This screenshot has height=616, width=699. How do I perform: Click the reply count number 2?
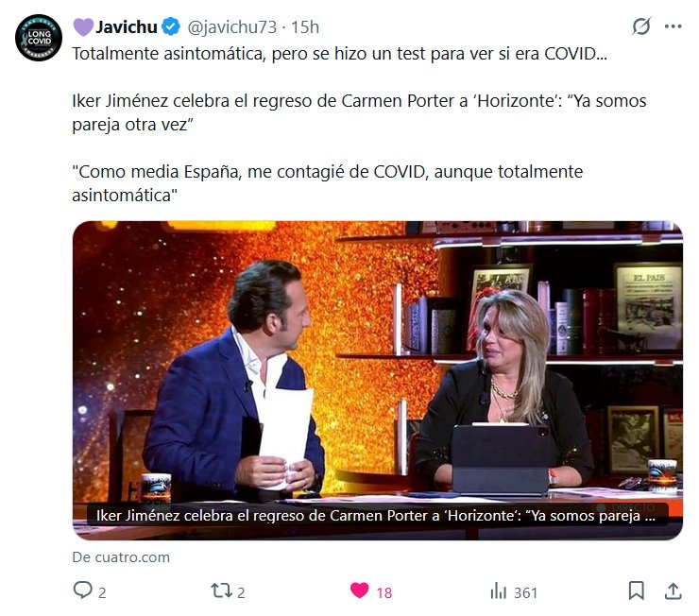pos(102,592)
